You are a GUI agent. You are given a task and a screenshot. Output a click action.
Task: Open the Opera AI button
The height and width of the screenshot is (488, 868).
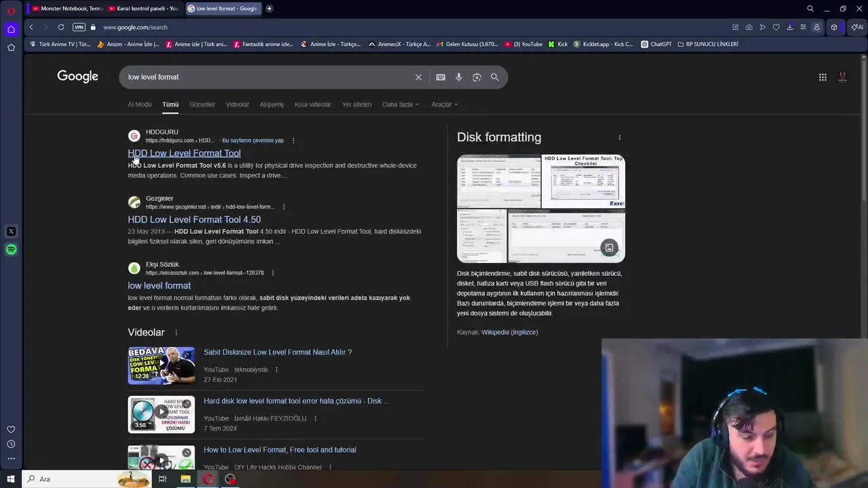click(857, 27)
